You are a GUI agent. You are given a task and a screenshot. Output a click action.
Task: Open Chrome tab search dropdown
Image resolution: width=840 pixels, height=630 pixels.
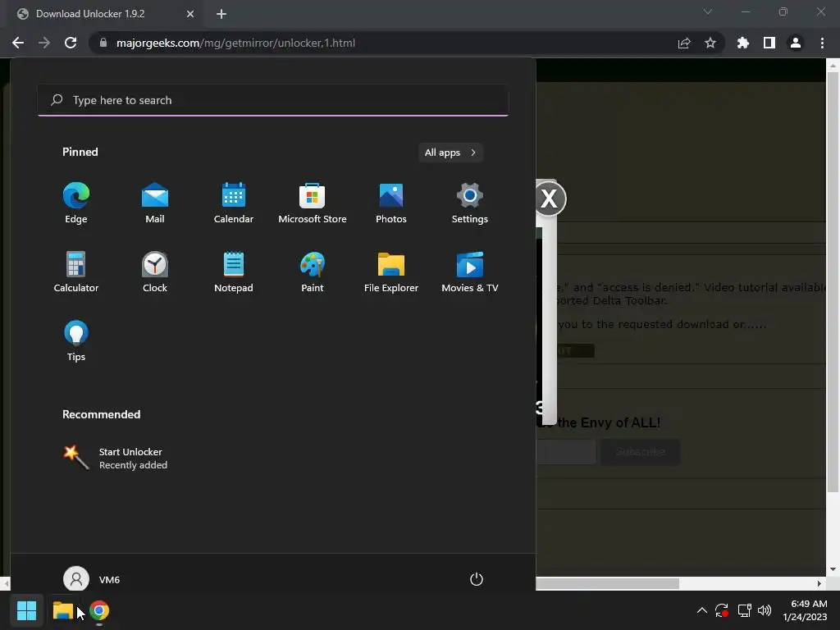tap(708, 11)
